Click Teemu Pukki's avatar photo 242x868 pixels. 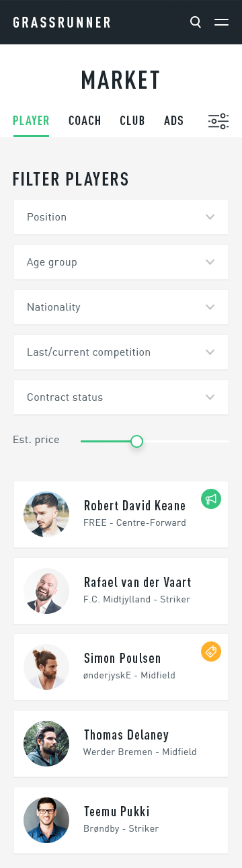click(46, 820)
